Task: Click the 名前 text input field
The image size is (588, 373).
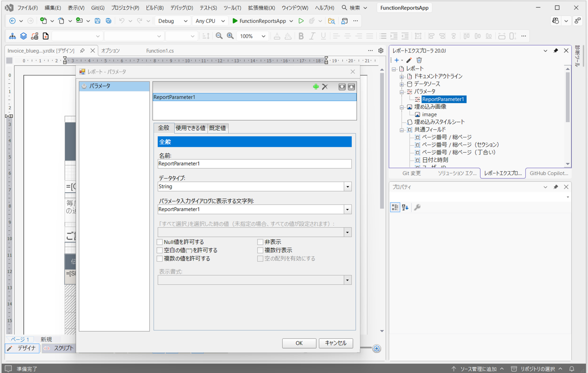Action: 254,164
